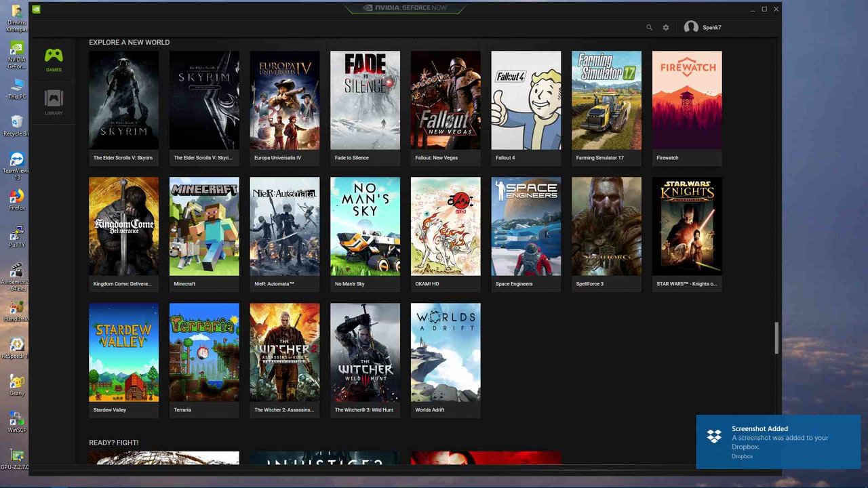This screenshot has width=868, height=488.
Task: Click the Fallout 4 title caption
Action: click(505, 158)
